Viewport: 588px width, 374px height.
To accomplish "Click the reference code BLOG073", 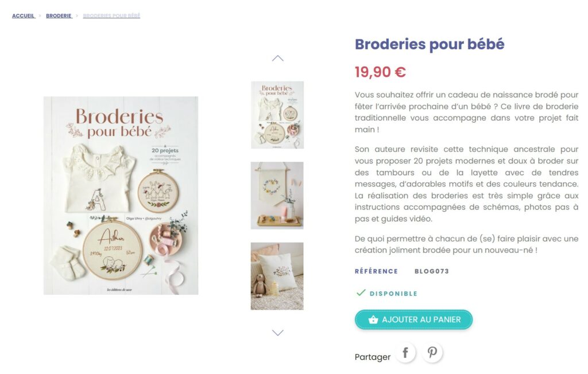I will [432, 271].
